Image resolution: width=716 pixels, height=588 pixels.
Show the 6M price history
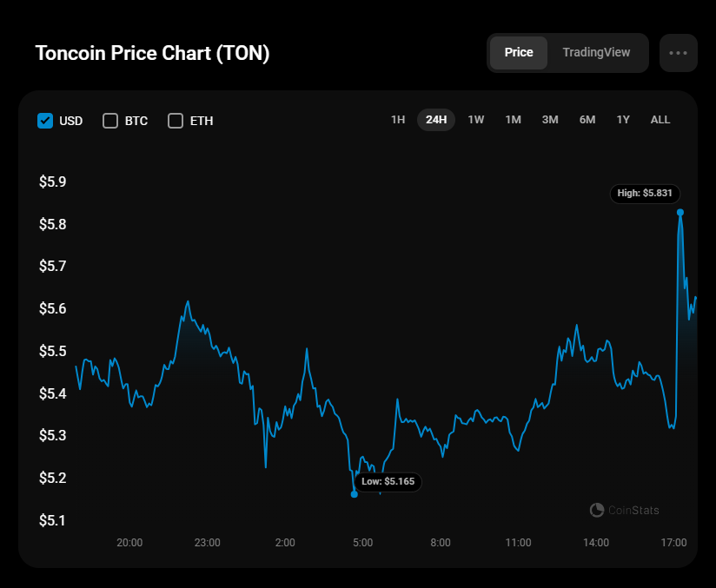coord(587,120)
